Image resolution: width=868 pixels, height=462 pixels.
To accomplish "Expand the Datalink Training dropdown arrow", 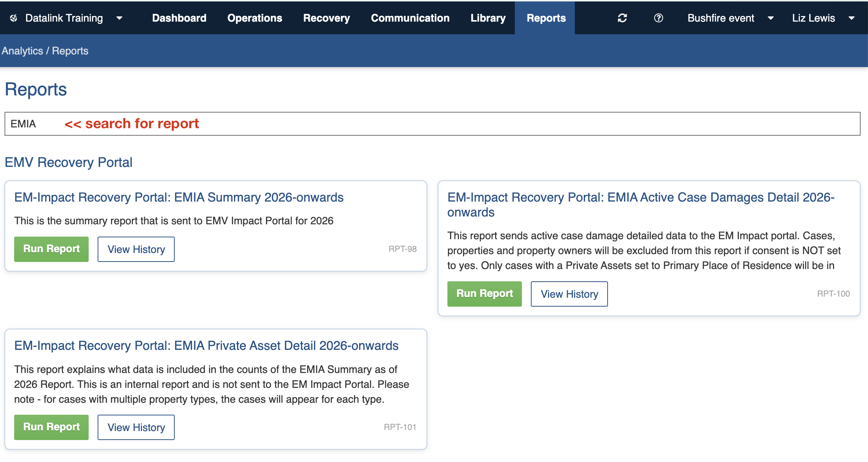I will [x=119, y=18].
